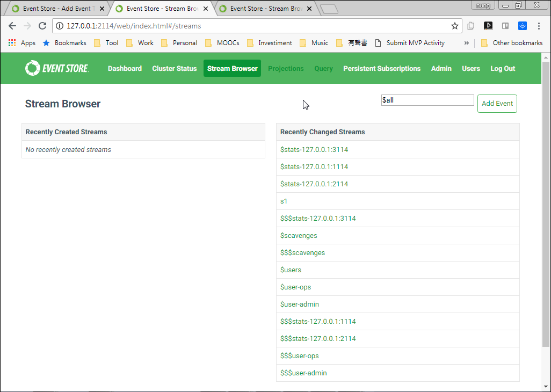Click the browser address bar
The width and height of the screenshot is (551, 392).
tap(257, 26)
